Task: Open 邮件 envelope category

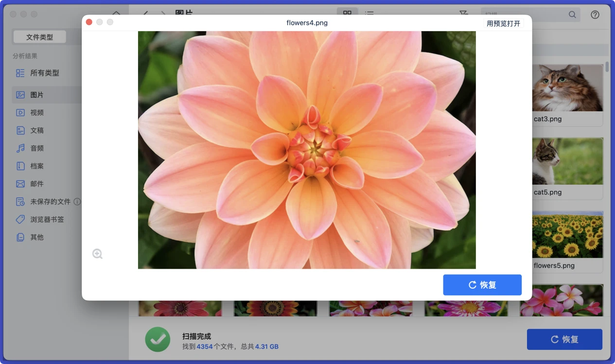Action: point(37,184)
